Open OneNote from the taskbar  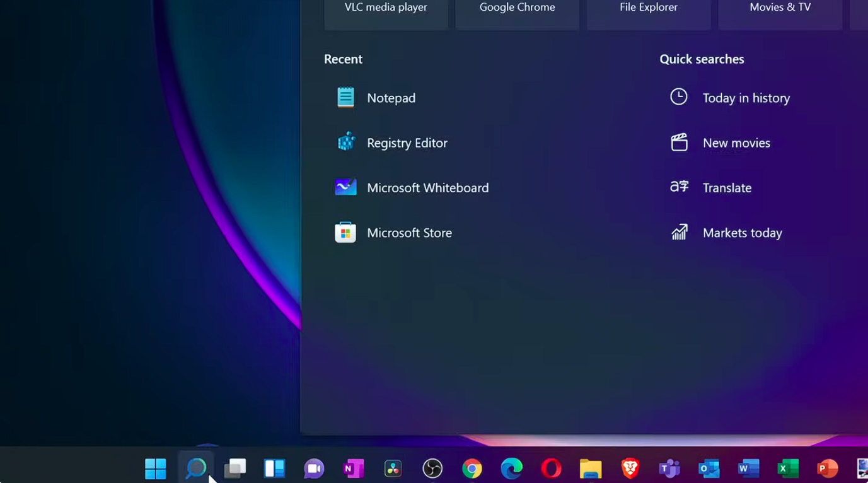coord(354,468)
